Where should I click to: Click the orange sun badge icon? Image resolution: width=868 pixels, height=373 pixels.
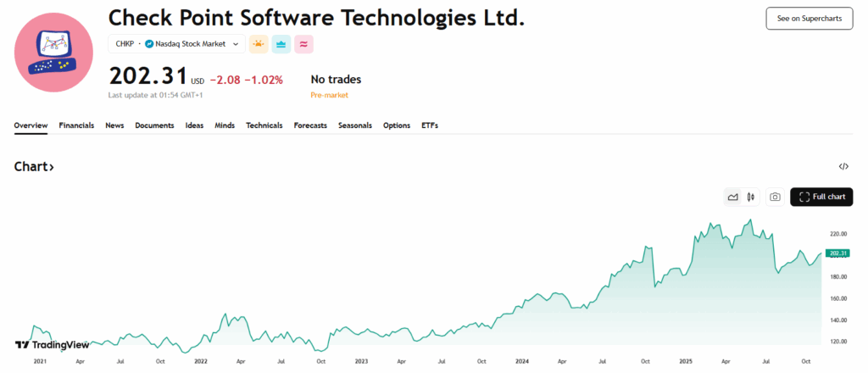click(x=259, y=43)
